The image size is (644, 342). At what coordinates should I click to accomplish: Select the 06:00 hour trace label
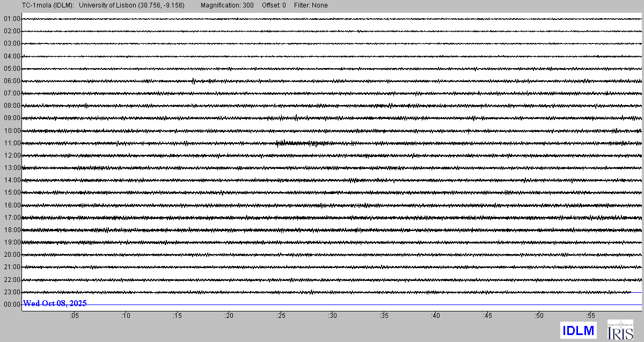click(x=12, y=81)
